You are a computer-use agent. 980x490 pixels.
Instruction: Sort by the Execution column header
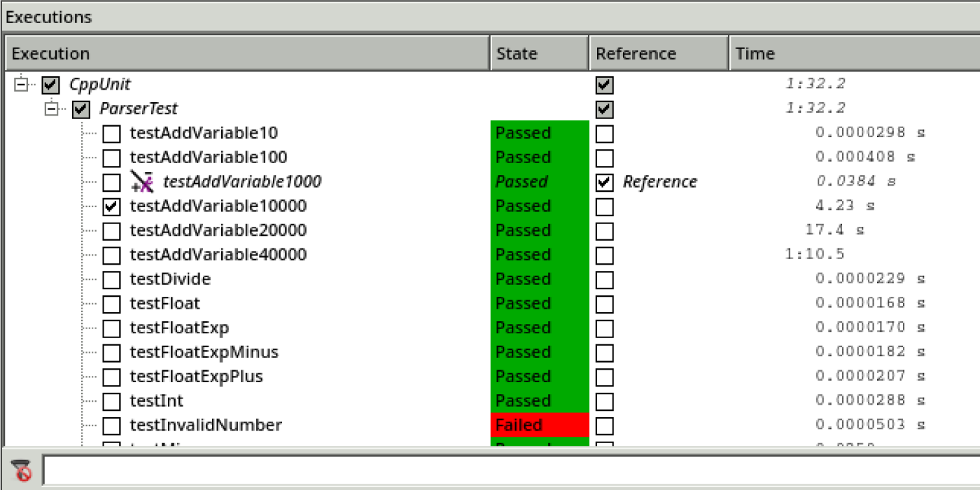(246, 54)
